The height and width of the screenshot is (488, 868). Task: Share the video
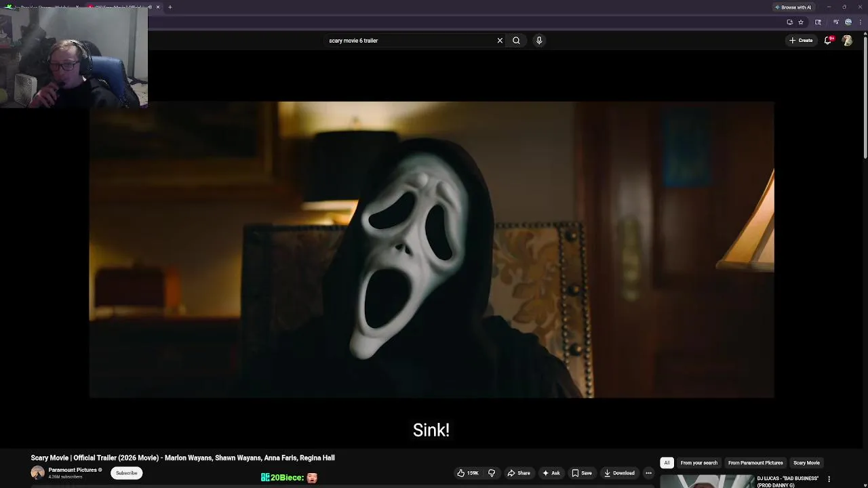point(519,473)
